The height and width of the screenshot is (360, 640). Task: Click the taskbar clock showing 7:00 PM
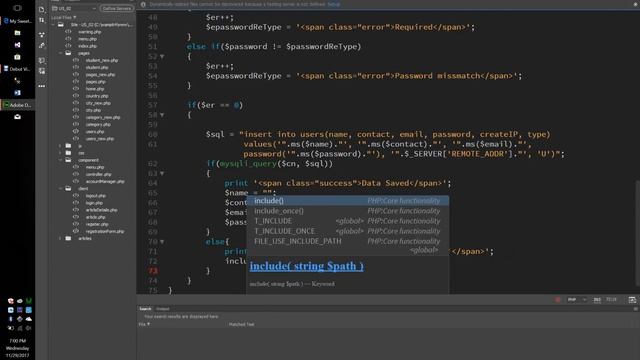tap(17, 340)
